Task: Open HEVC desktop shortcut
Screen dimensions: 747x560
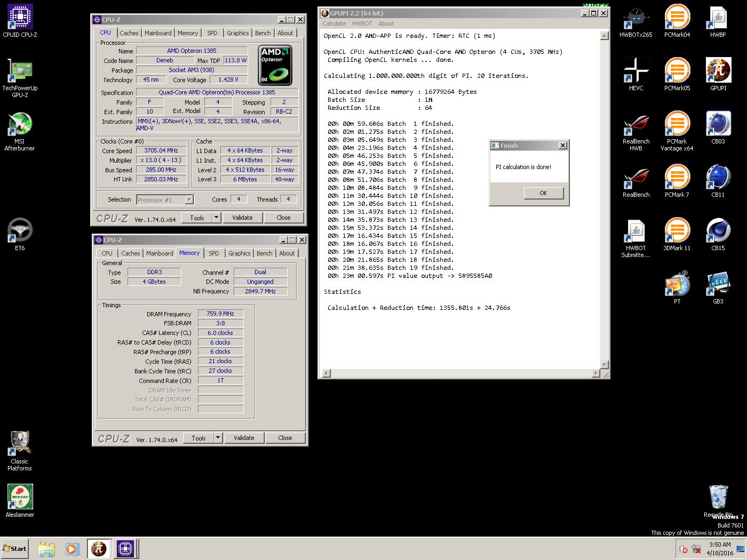Action: click(x=636, y=75)
